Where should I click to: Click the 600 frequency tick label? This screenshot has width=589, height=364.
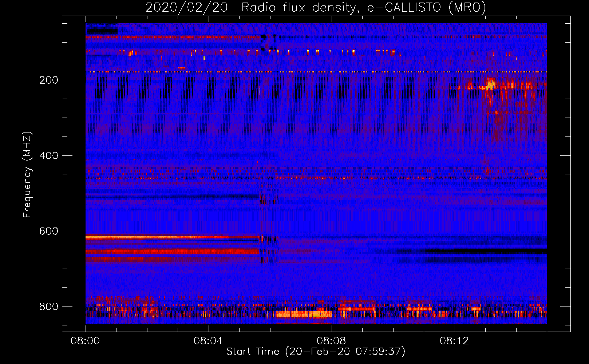[49, 232]
